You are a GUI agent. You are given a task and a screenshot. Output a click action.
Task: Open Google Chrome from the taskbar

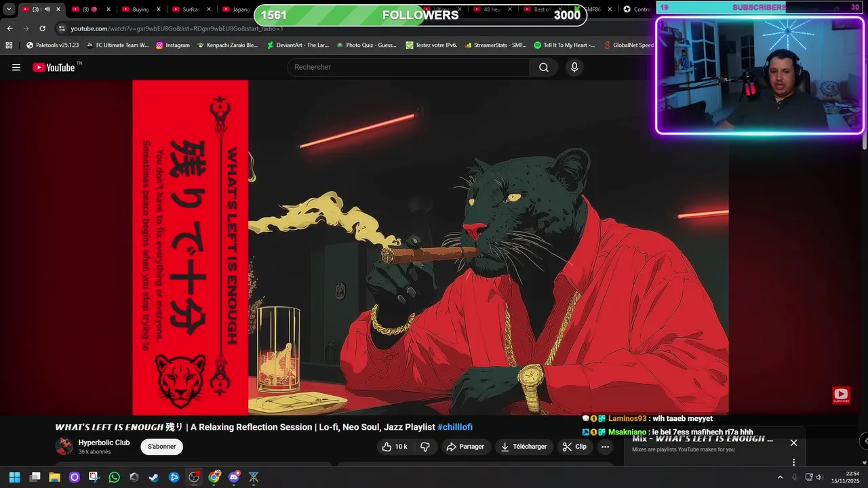(x=214, y=477)
